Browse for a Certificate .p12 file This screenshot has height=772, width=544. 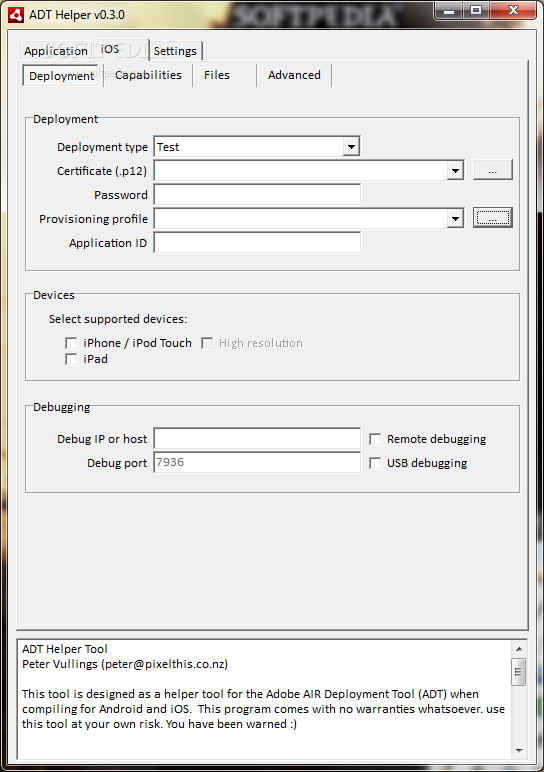coord(492,170)
